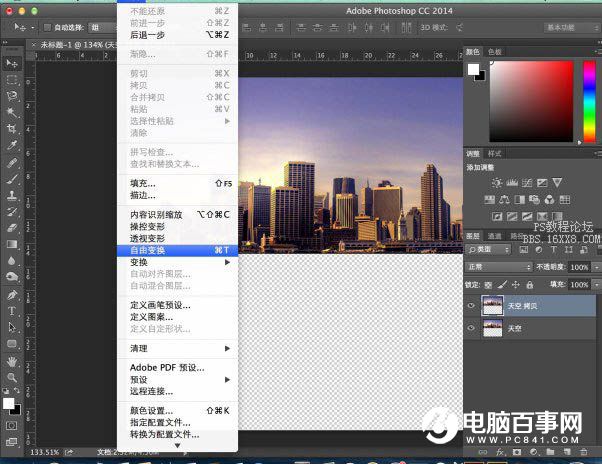
Task: Add a Curves adjustment
Action: tap(527, 183)
